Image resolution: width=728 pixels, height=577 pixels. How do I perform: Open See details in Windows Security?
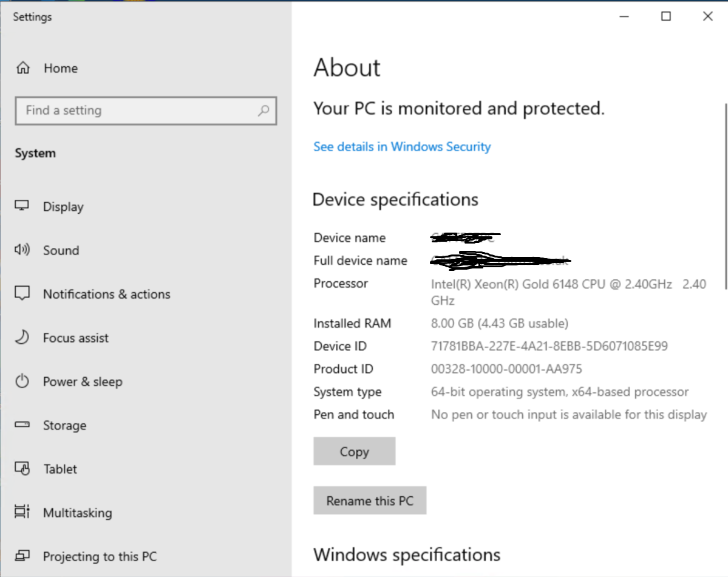(401, 146)
